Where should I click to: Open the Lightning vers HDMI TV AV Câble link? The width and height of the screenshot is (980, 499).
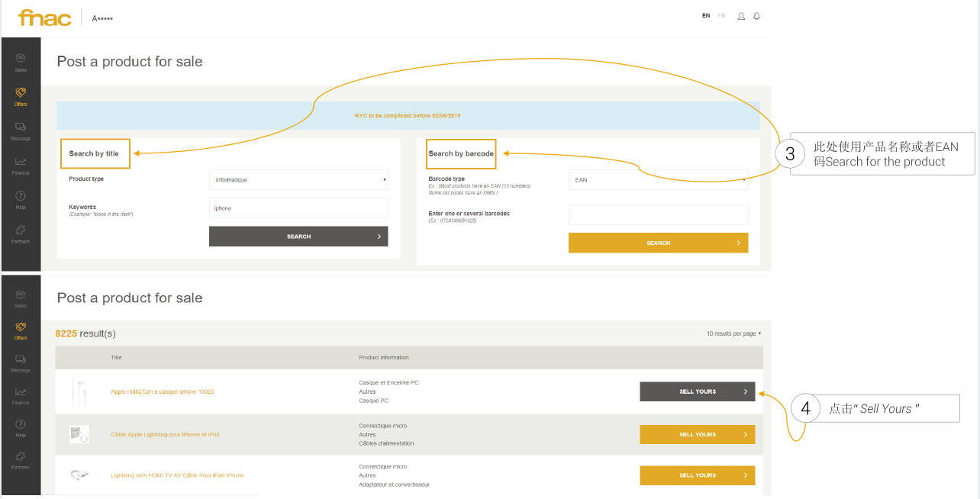coord(177,475)
